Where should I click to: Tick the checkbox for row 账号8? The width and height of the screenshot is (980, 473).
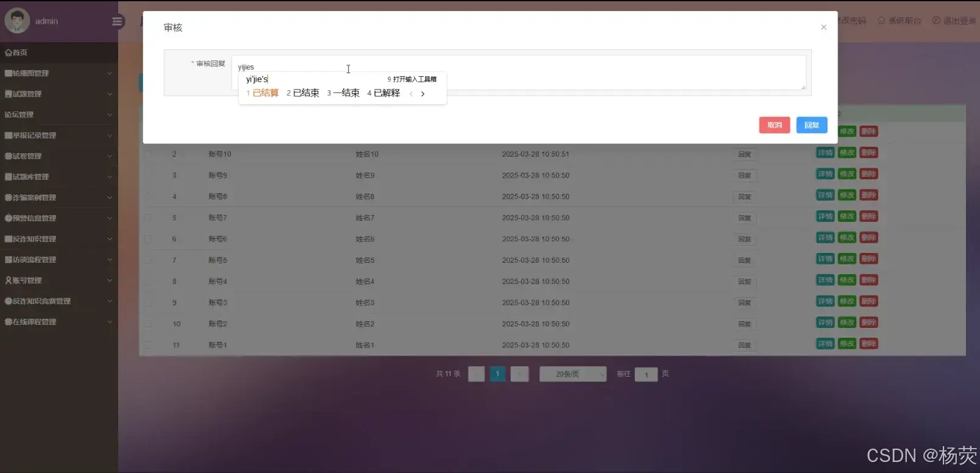147,197
